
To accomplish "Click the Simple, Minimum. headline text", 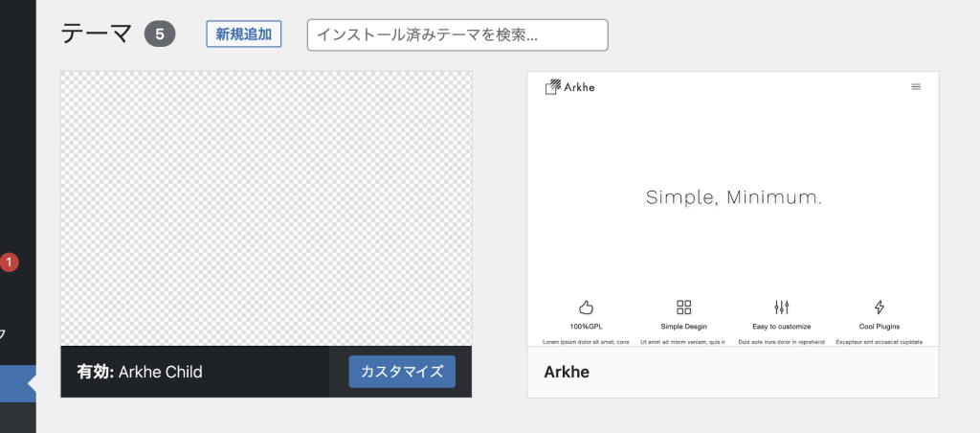I will pyautogui.click(x=734, y=197).
